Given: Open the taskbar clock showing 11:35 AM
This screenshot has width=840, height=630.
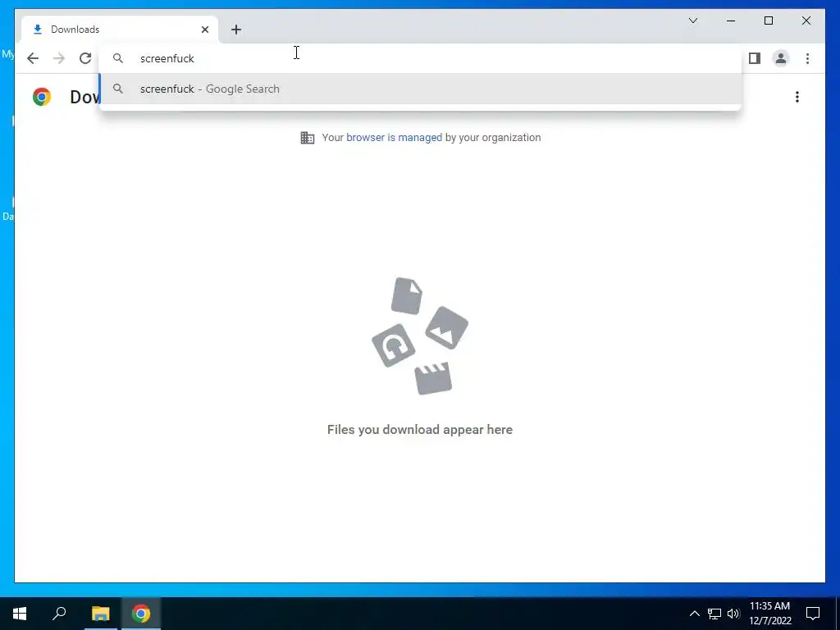Looking at the screenshot, I should click(x=769, y=614).
